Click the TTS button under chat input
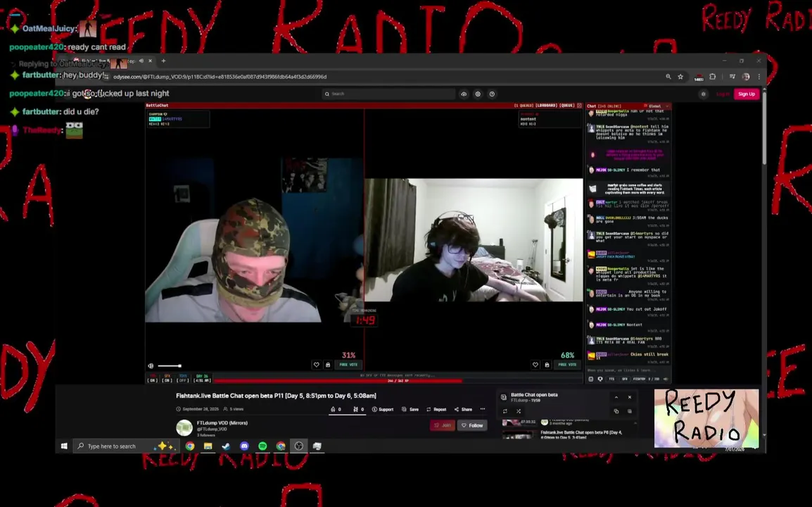 click(x=611, y=379)
